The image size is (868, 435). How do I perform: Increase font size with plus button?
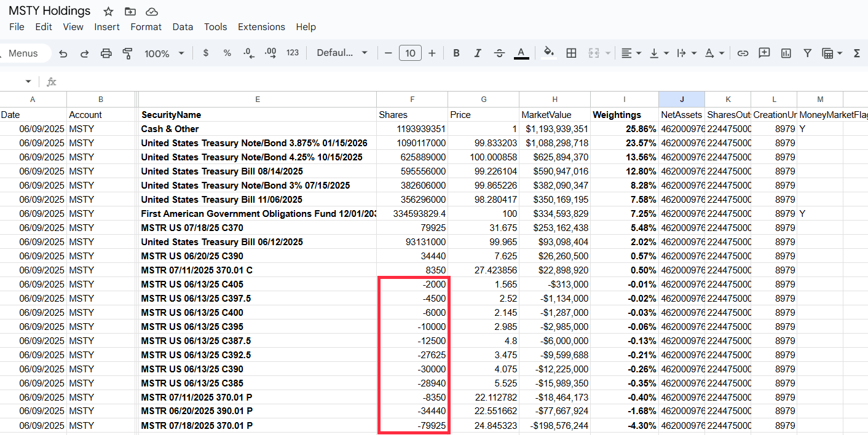click(432, 53)
